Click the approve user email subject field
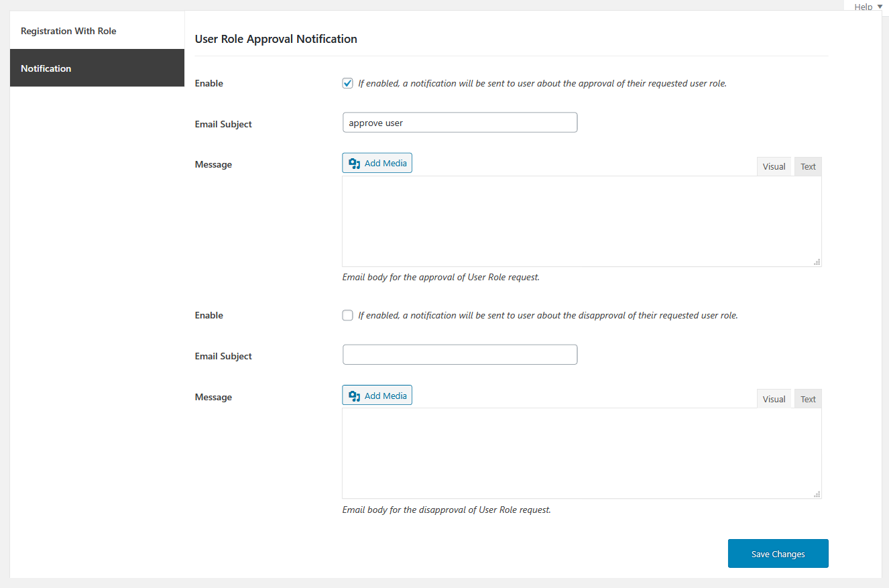Image resolution: width=889 pixels, height=588 pixels. point(459,122)
